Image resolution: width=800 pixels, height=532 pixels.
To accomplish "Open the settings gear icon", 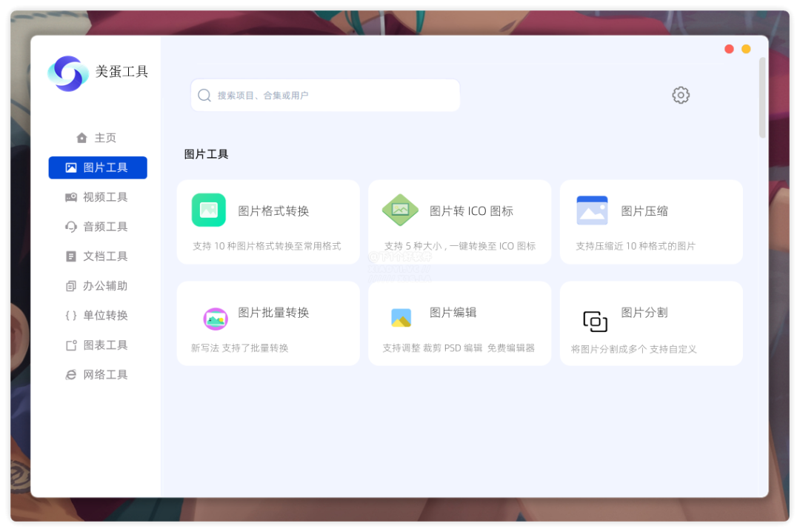I will [x=680, y=95].
